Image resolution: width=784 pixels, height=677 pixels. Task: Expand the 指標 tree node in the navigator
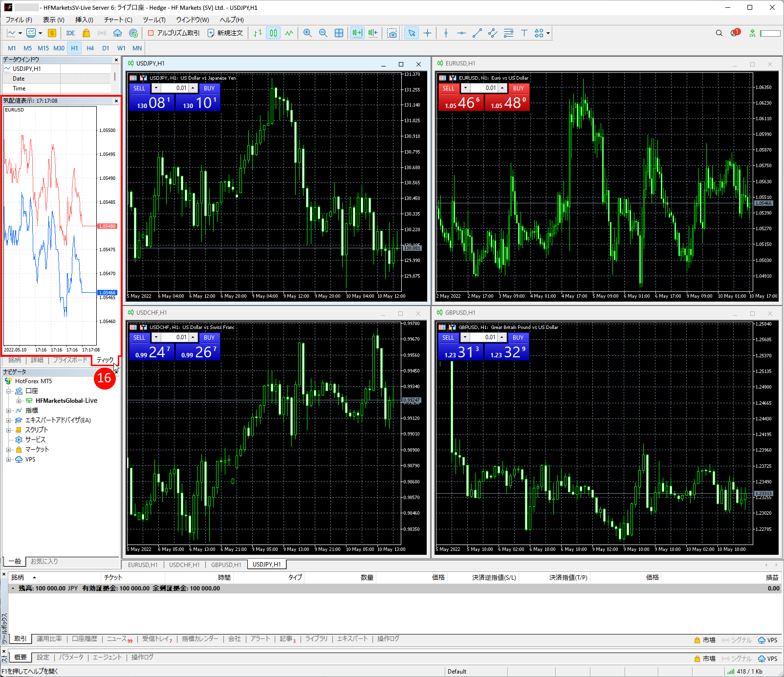click(8, 411)
